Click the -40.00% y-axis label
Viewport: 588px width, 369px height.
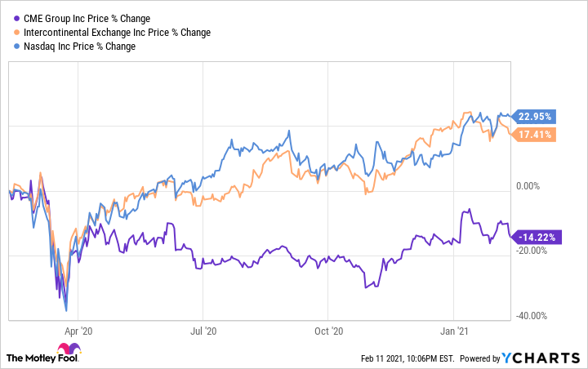[535, 316]
